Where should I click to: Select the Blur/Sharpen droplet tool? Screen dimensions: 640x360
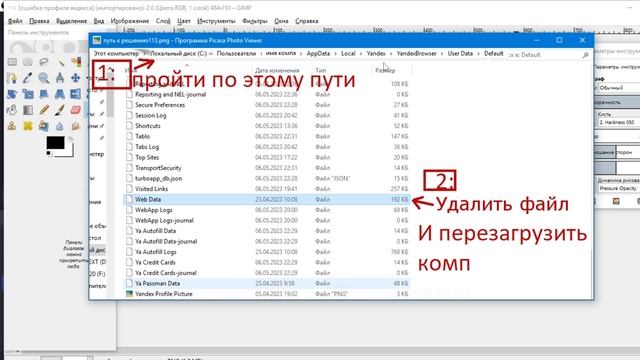(60, 126)
